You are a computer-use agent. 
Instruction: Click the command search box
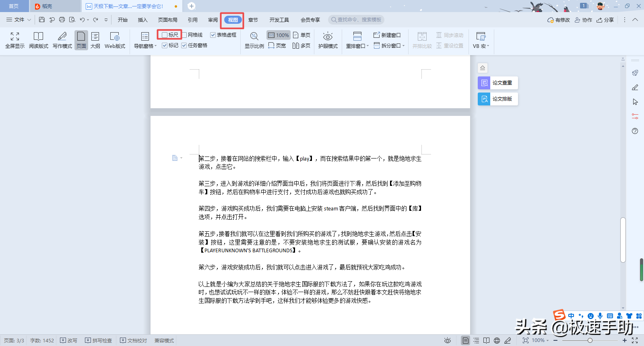(x=356, y=20)
